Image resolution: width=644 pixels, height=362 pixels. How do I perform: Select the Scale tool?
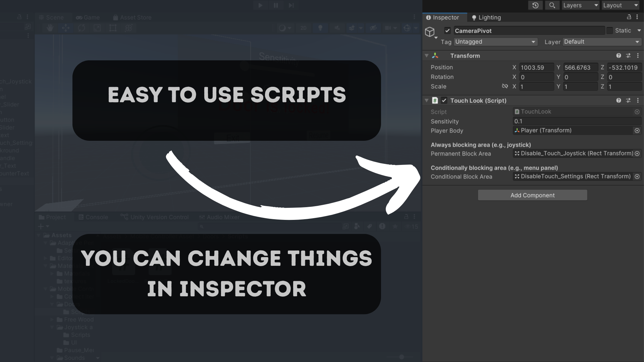click(x=97, y=28)
